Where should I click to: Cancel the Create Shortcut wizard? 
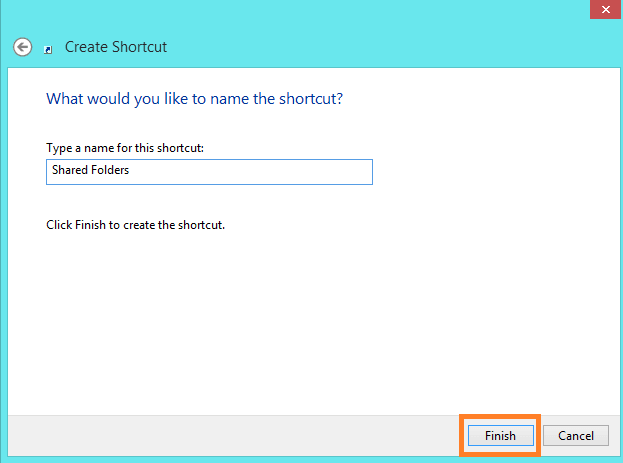pos(576,436)
